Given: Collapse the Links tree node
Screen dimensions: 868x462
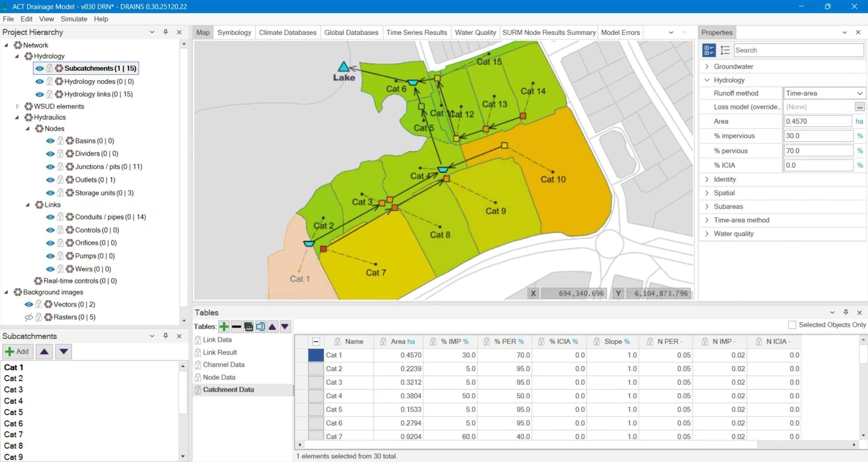Looking at the screenshot, I should click(x=28, y=205).
